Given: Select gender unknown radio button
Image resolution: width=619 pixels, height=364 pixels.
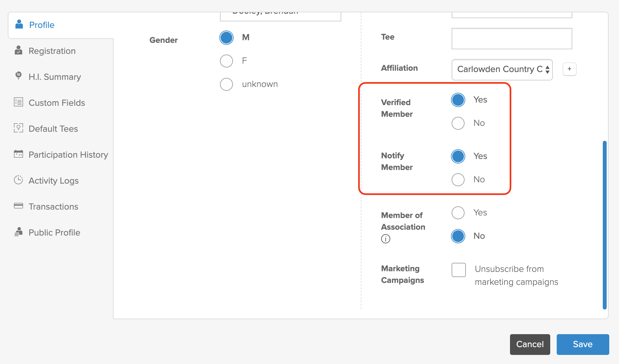Looking at the screenshot, I should click(x=226, y=84).
